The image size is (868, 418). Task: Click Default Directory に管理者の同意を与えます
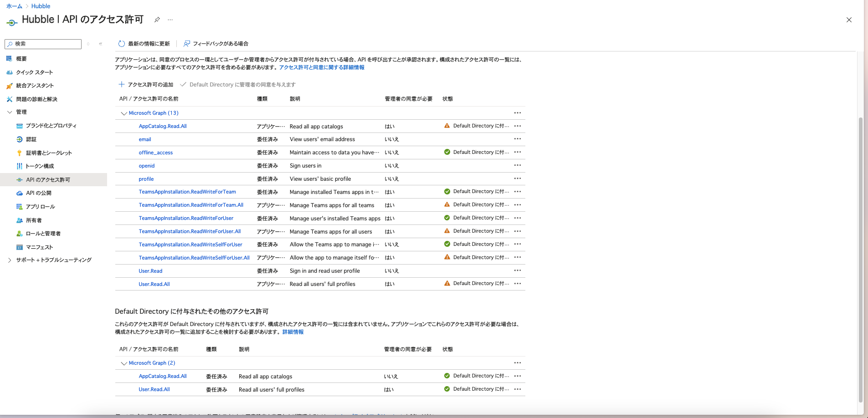pyautogui.click(x=238, y=85)
